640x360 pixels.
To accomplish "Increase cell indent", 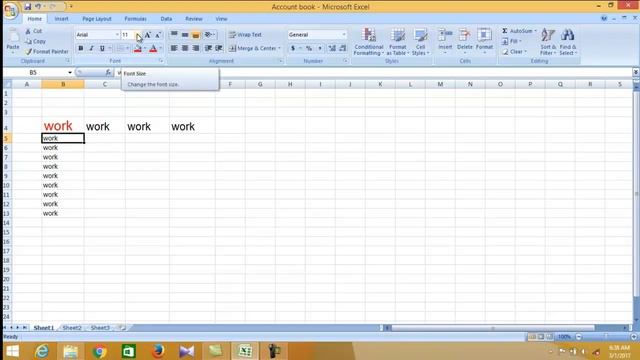I will (219, 48).
